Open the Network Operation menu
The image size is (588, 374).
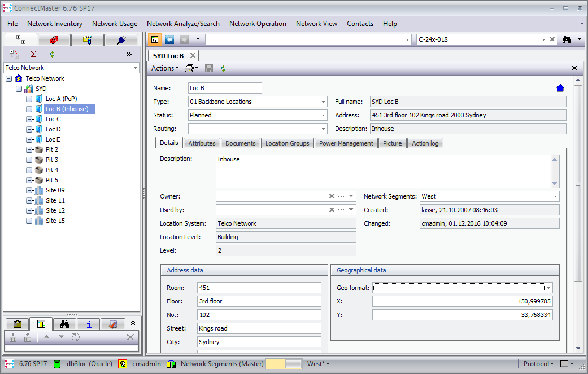[x=258, y=24]
